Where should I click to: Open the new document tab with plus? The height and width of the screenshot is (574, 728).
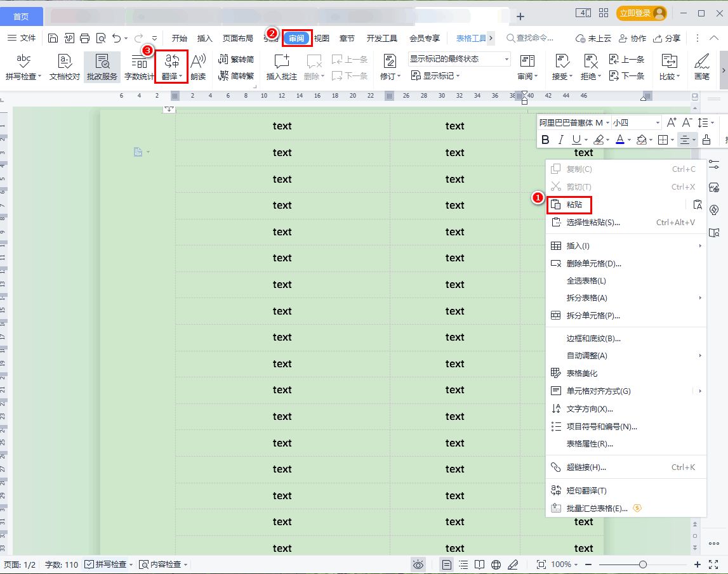coord(520,16)
